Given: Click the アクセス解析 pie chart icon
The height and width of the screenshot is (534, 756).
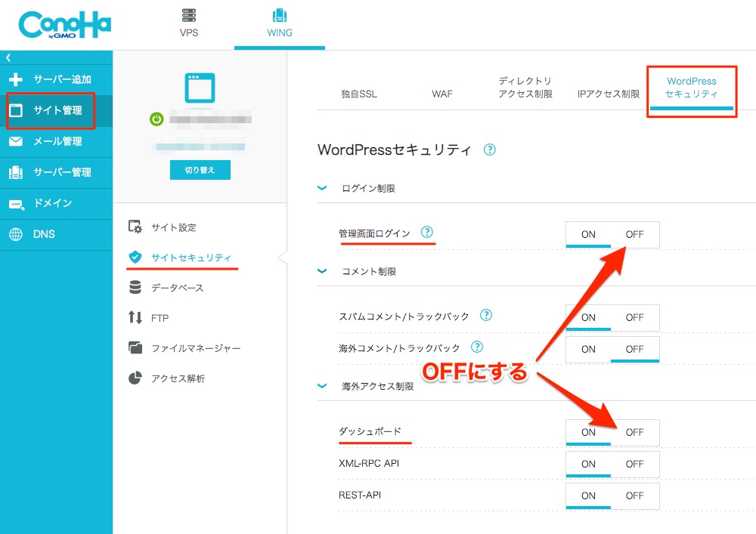Looking at the screenshot, I should (x=135, y=378).
